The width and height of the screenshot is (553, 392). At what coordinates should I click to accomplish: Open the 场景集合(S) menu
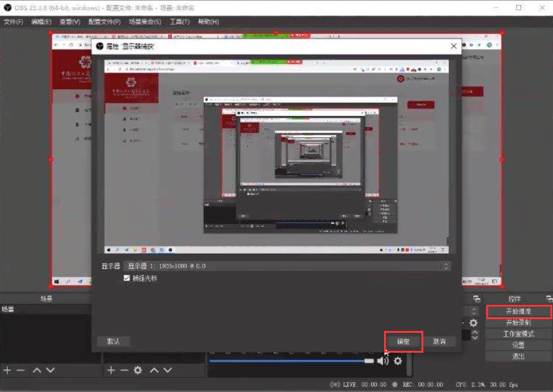pyautogui.click(x=145, y=22)
